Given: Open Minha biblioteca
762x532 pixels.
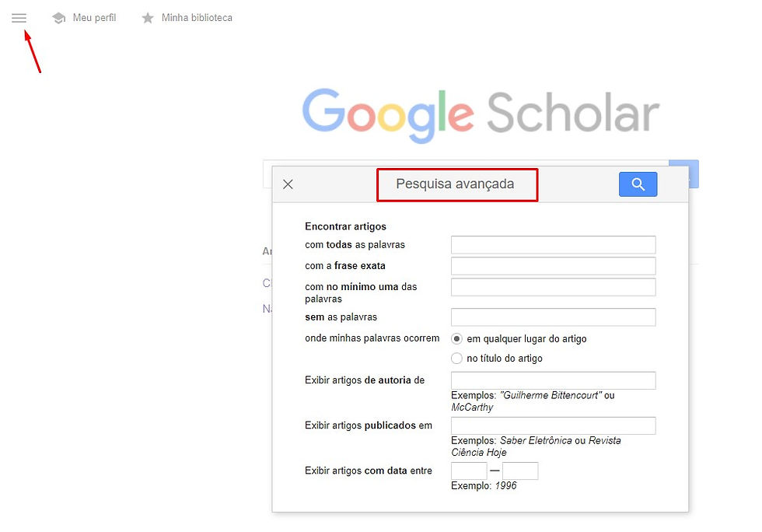Looking at the screenshot, I should [197, 18].
